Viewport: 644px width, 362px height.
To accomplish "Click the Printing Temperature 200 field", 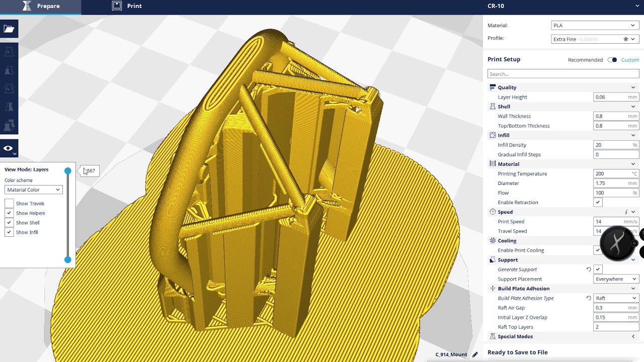I will click(616, 173).
